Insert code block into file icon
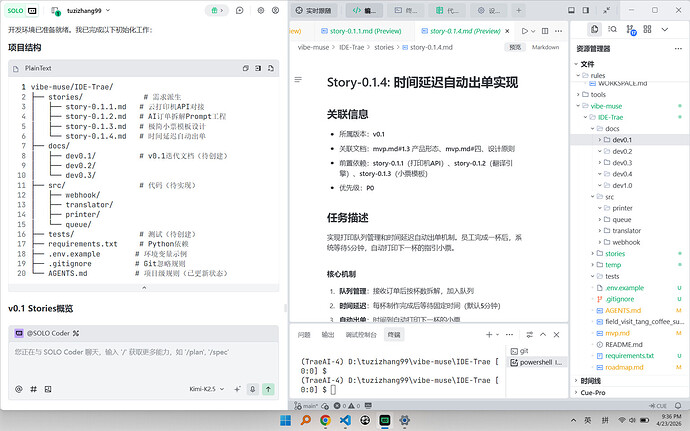 point(258,68)
